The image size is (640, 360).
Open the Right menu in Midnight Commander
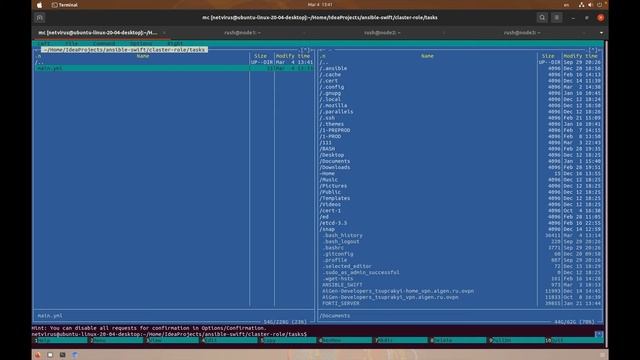pos(175,43)
